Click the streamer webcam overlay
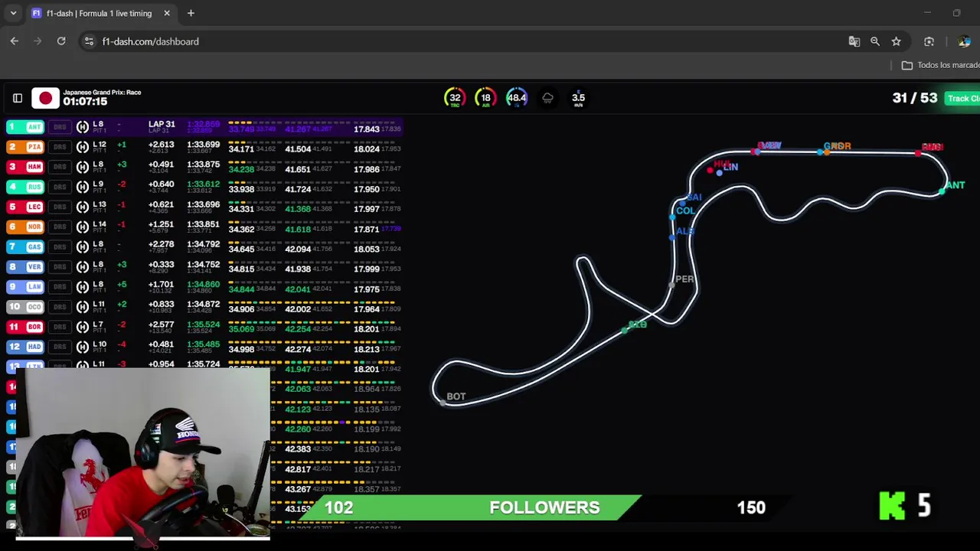This screenshot has width=980, height=551. click(142, 455)
